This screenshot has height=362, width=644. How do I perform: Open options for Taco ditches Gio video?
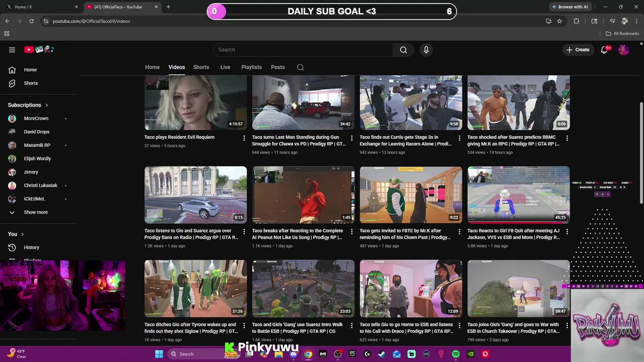[244, 325]
